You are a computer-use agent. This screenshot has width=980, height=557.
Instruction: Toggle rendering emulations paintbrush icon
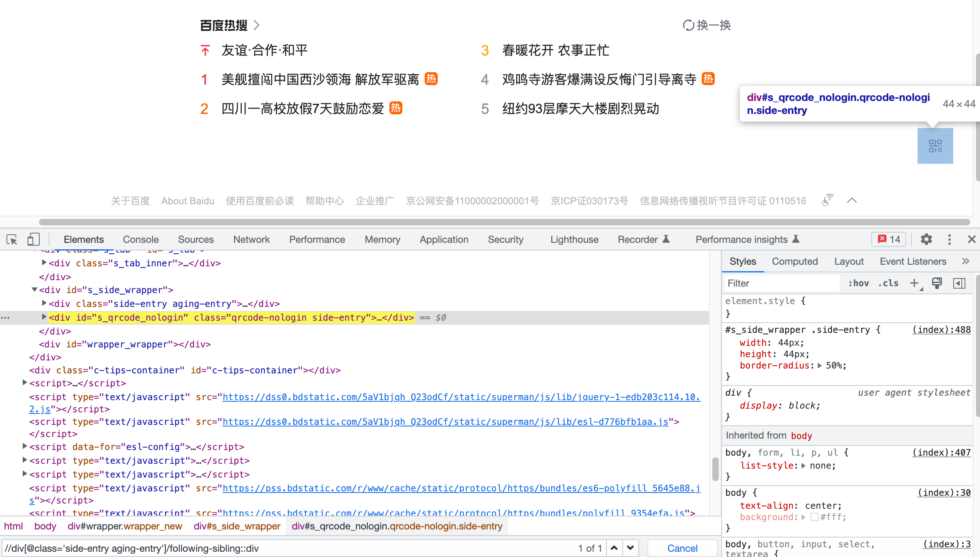tap(937, 283)
